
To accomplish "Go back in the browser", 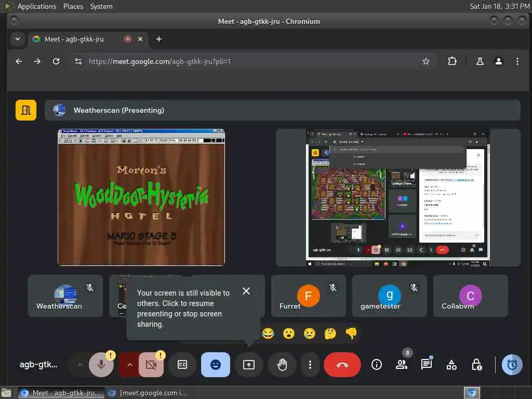I will click(19, 61).
